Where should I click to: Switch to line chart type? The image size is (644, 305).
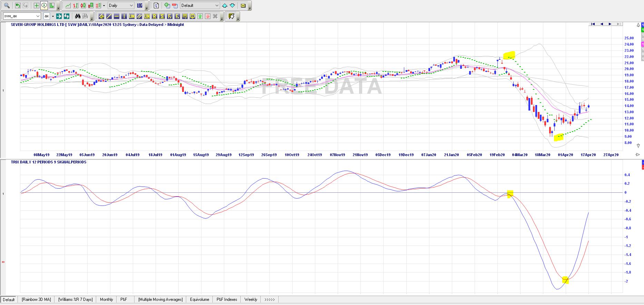point(68,6)
